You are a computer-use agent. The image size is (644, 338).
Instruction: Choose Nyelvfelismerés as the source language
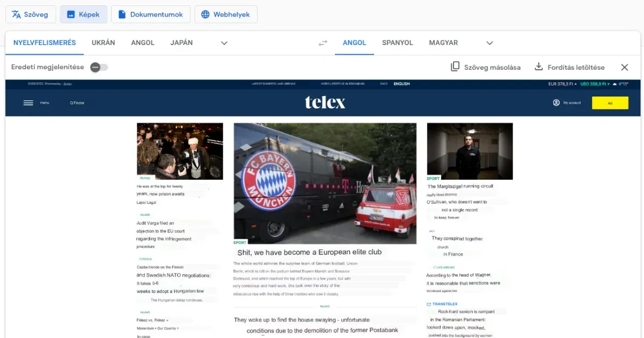coord(45,43)
